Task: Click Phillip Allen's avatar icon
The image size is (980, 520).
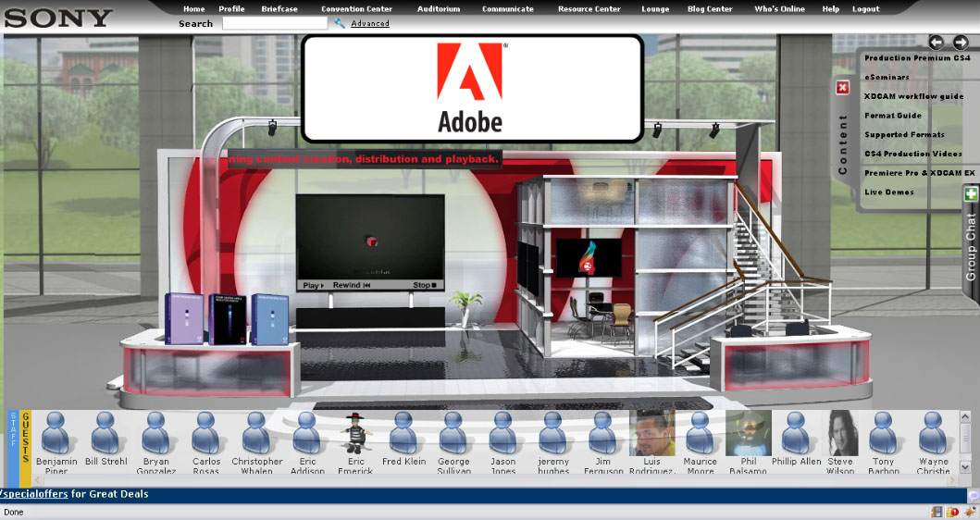Action: point(796,432)
